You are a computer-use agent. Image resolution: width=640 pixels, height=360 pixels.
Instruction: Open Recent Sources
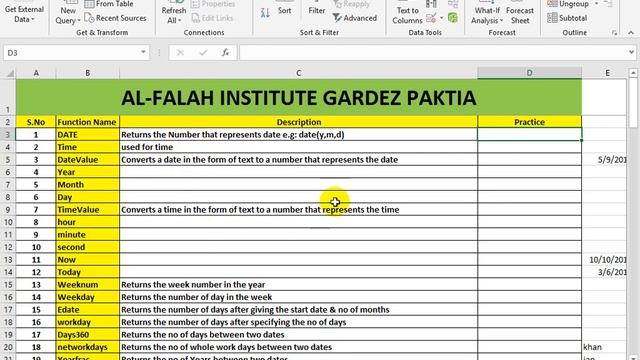point(116,18)
